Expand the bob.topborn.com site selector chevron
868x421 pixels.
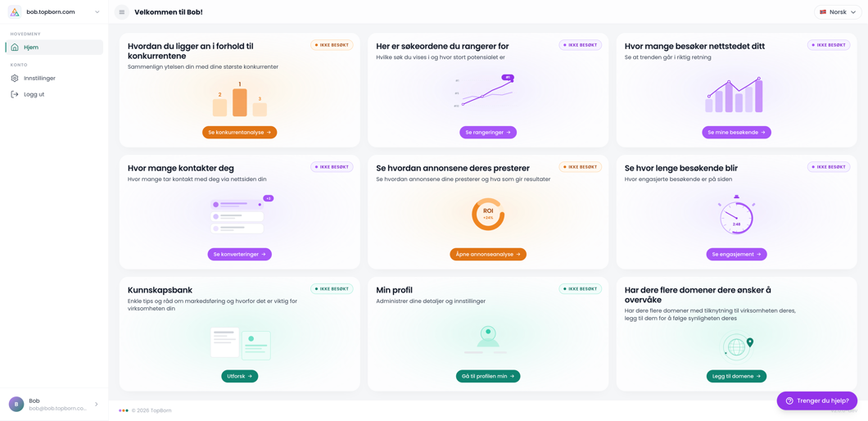(97, 12)
